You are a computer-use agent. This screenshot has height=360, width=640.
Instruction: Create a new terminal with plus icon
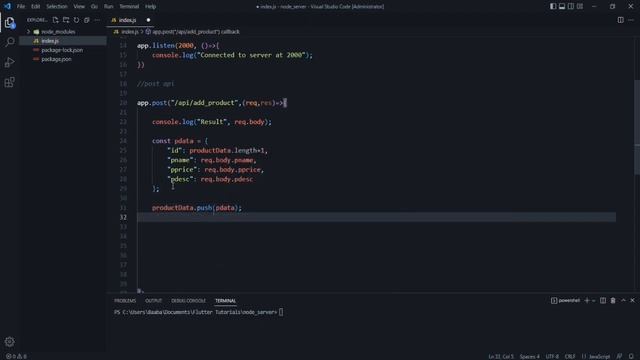coord(587,300)
